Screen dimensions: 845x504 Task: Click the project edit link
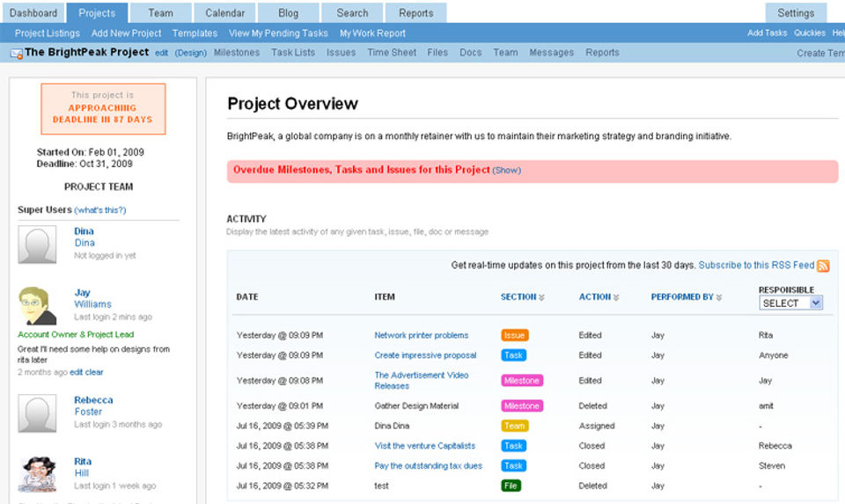pos(161,53)
